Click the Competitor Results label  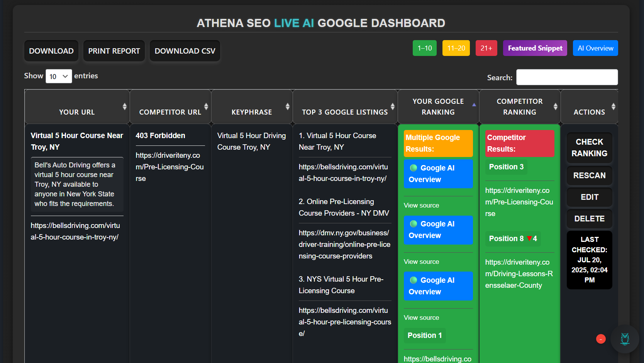point(520,144)
